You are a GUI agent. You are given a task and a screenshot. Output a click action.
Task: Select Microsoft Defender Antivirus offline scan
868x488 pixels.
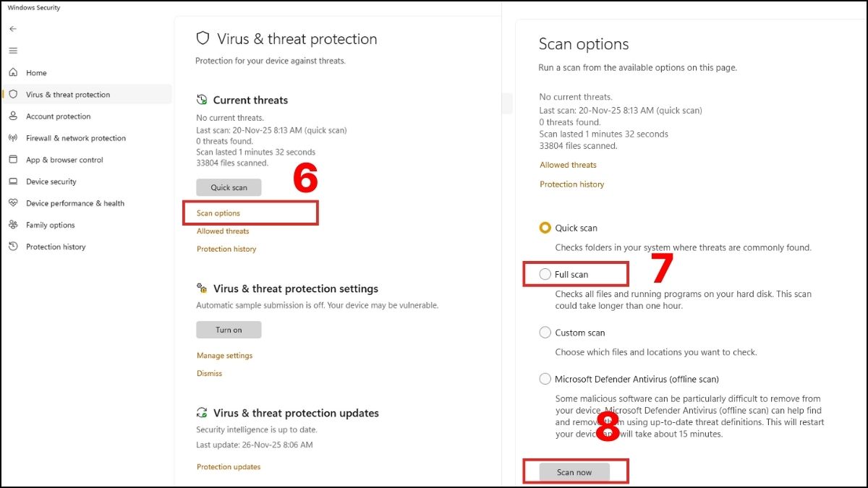[x=545, y=379]
